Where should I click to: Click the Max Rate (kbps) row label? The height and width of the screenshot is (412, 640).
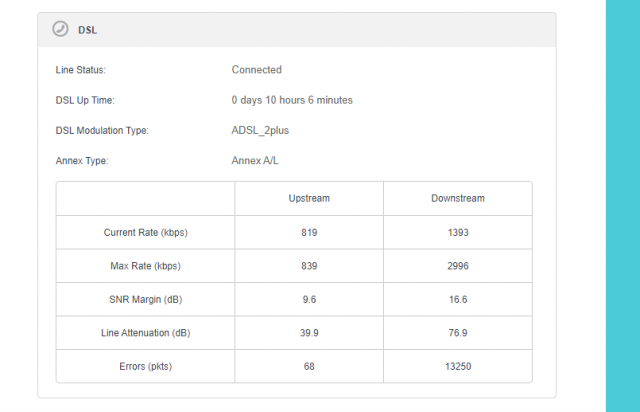click(146, 266)
